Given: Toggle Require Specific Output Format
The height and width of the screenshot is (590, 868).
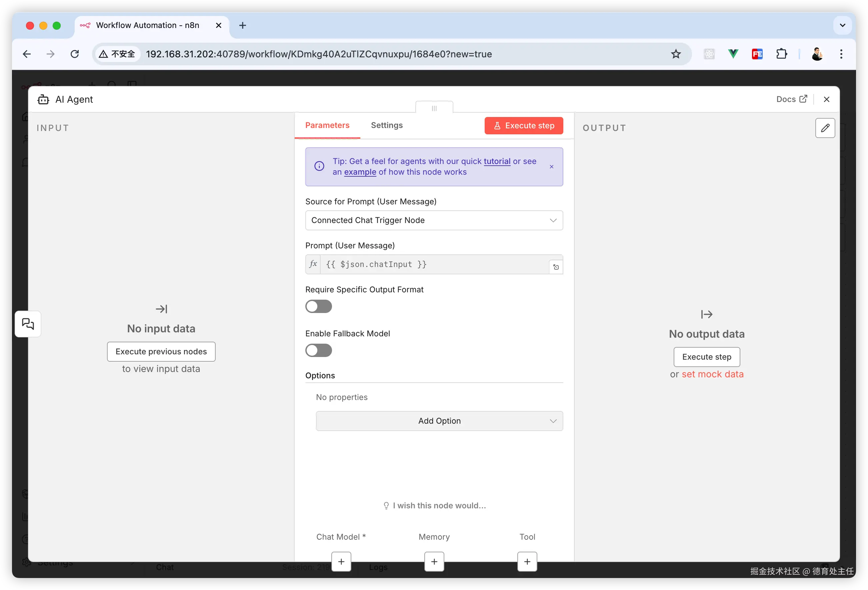Looking at the screenshot, I should (318, 306).
